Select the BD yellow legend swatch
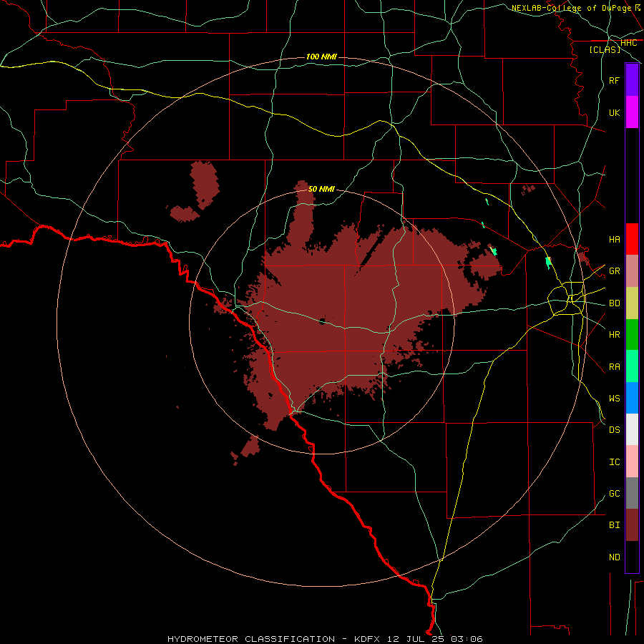This screenshot has height=644, width=644. [x=632, y=303]
